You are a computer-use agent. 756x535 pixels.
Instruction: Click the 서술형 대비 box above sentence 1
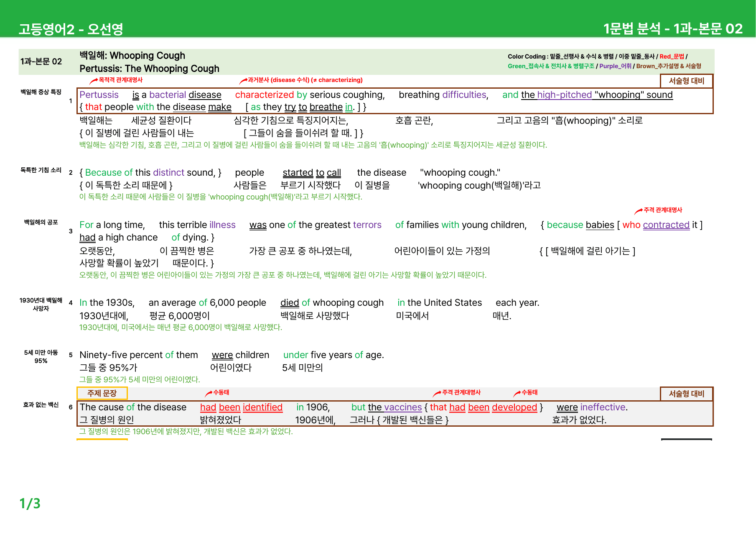tap(687, 81)
